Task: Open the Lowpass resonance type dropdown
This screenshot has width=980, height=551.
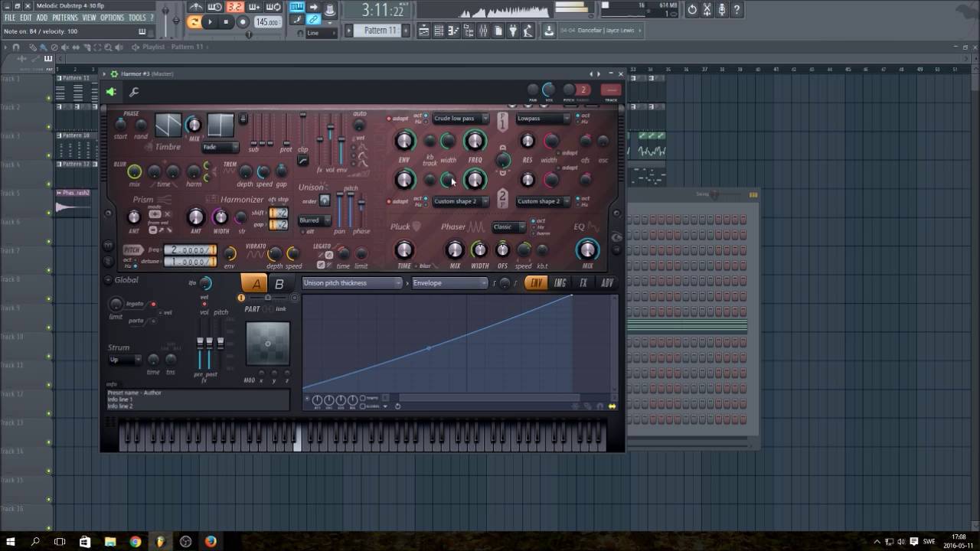Action: (543, 119)
